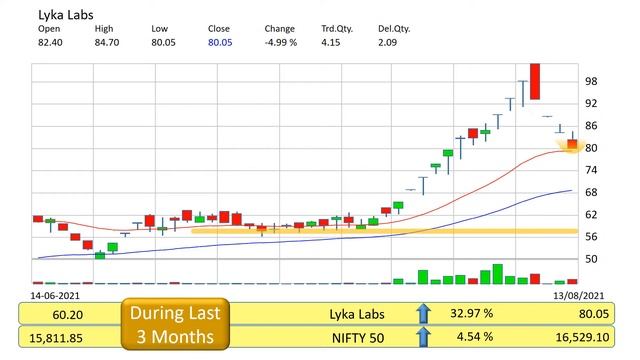This screenshot has width=640, height=360.
Task: Click the tallest green volume bar
Action: pyautogui.click(x=498, y=274)
